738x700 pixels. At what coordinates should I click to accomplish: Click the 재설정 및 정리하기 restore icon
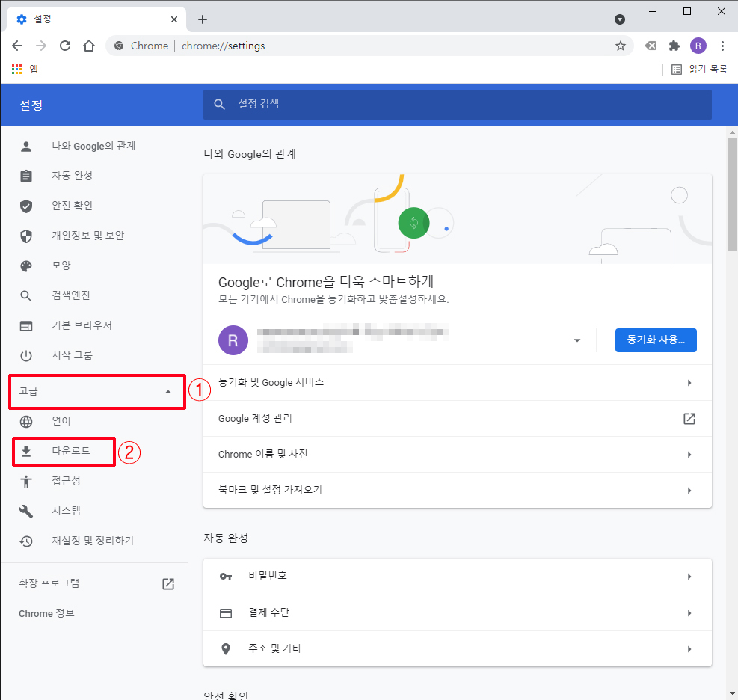[x=26, y=541]
